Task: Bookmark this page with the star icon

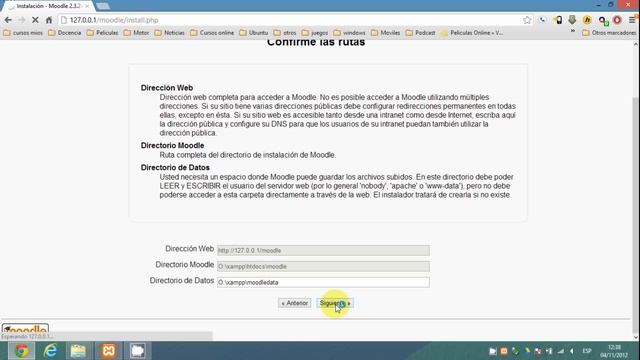Action: pos(527,20)
